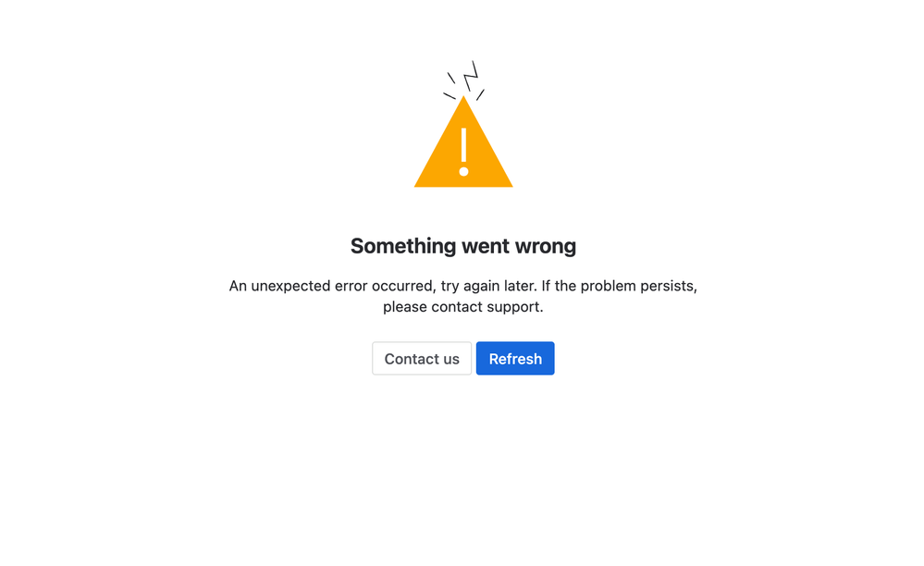Click the dot of the exclamation mark
Image resolution: width=924 pixels, height=566 pixels.
pos(463,171)
